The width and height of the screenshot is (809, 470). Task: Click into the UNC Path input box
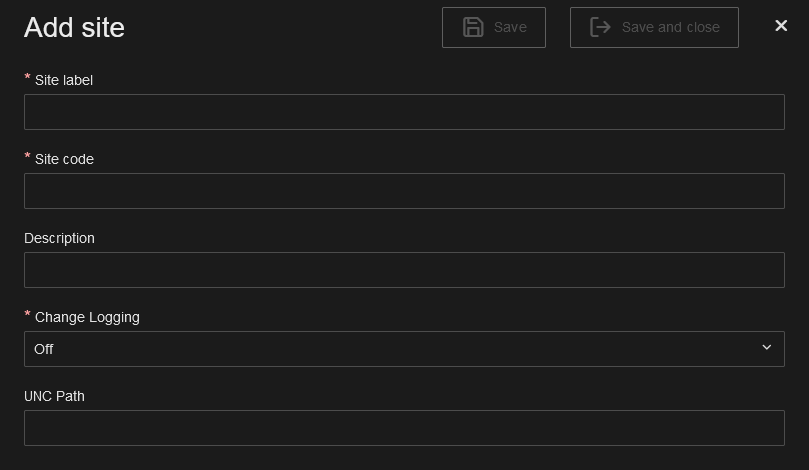coord(404,428)
